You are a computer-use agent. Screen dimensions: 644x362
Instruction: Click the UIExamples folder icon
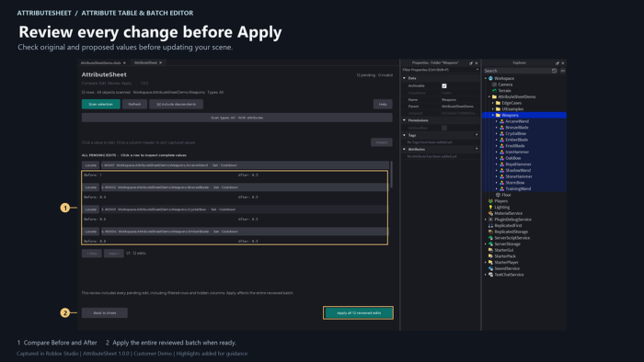pos(499,109)
